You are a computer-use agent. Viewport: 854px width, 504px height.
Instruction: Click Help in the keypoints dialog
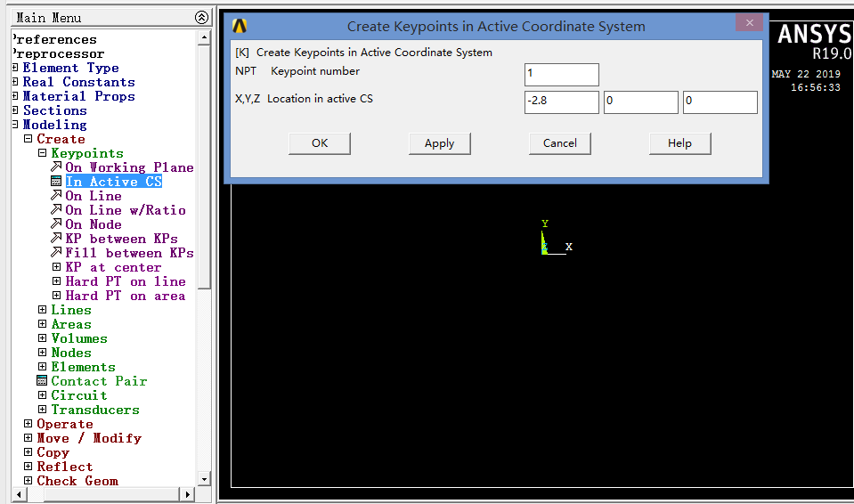click(679, 143)
